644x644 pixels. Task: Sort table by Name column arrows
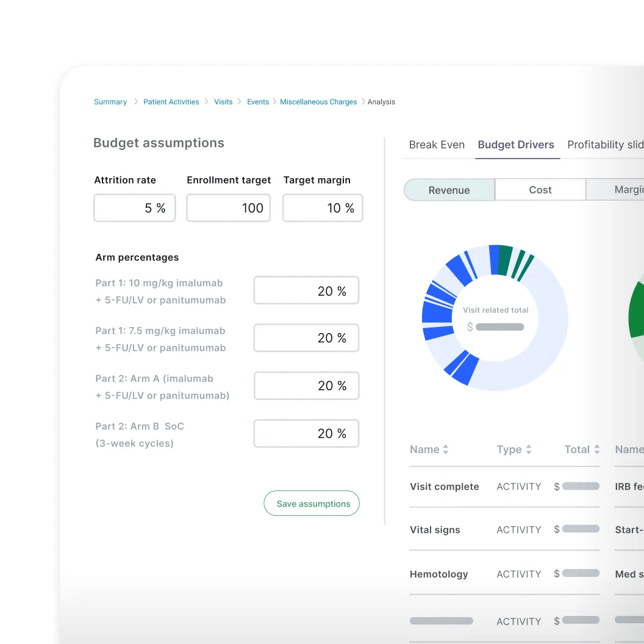point(446,449)
